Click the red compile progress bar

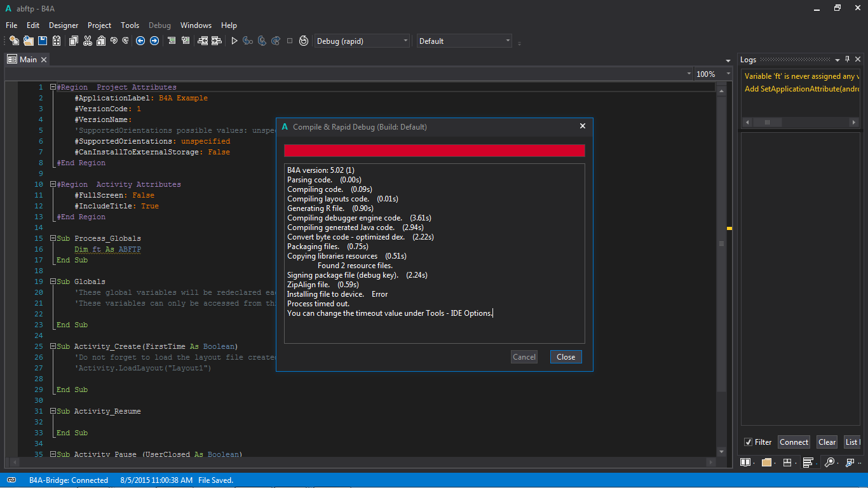click(x=434, y=151)
